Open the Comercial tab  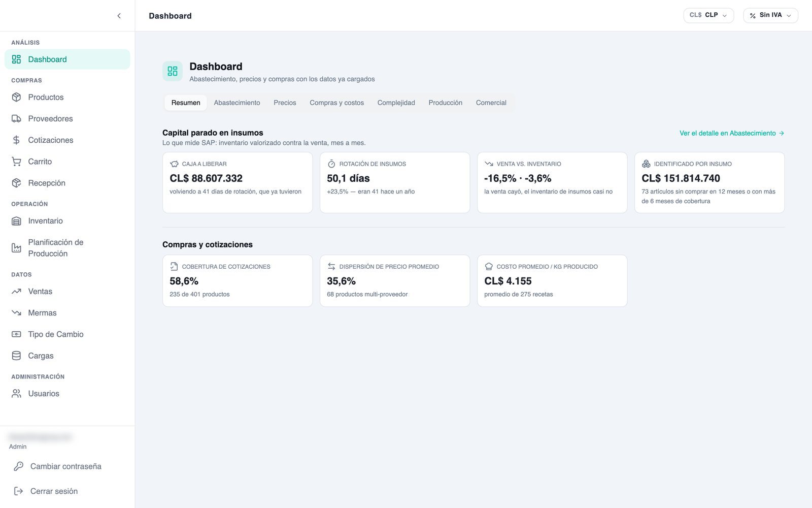coord(491,103)
